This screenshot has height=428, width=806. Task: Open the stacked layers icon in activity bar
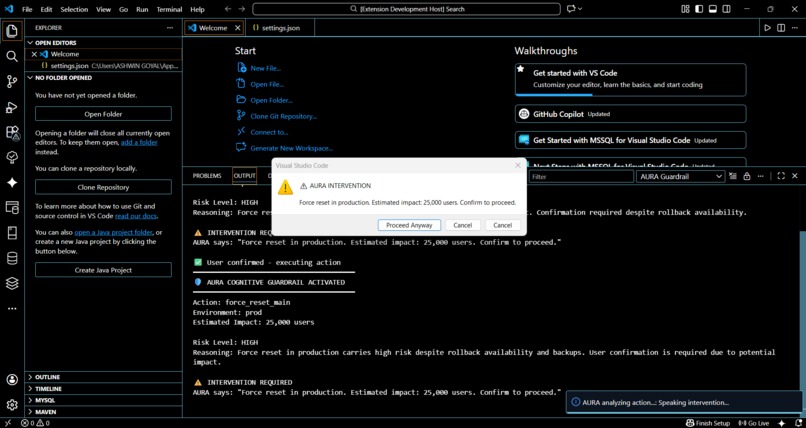point(12,283)
